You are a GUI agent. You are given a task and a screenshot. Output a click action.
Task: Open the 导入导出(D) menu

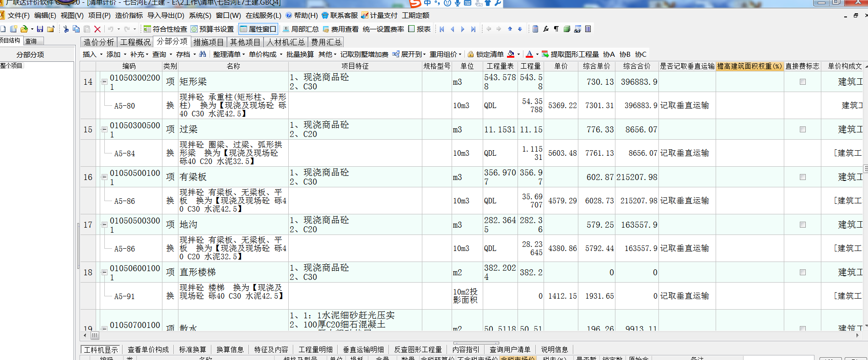(x=166, y=15)
